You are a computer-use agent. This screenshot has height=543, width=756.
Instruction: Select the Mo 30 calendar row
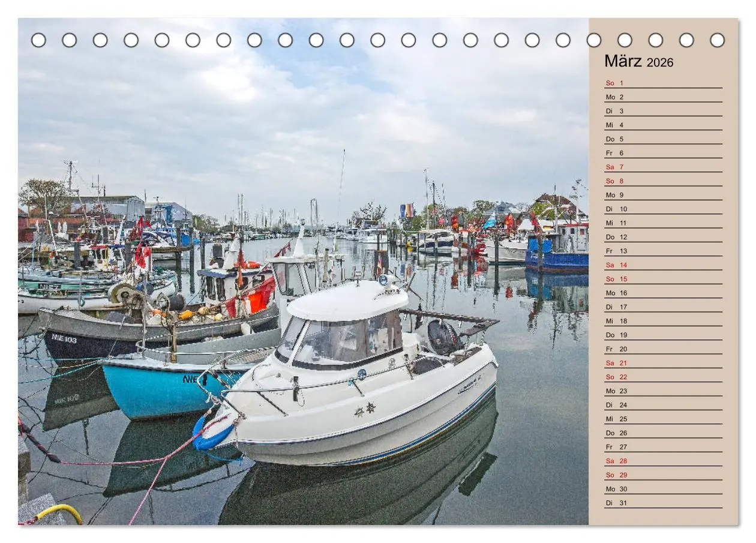tap(663, 489)
